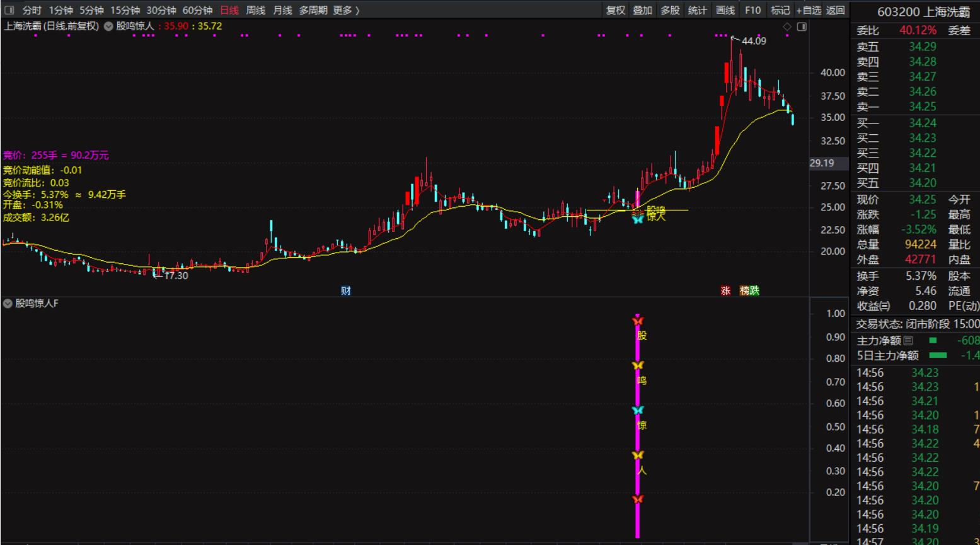Click the top red butterfly in indicator panel

(637, 321)
